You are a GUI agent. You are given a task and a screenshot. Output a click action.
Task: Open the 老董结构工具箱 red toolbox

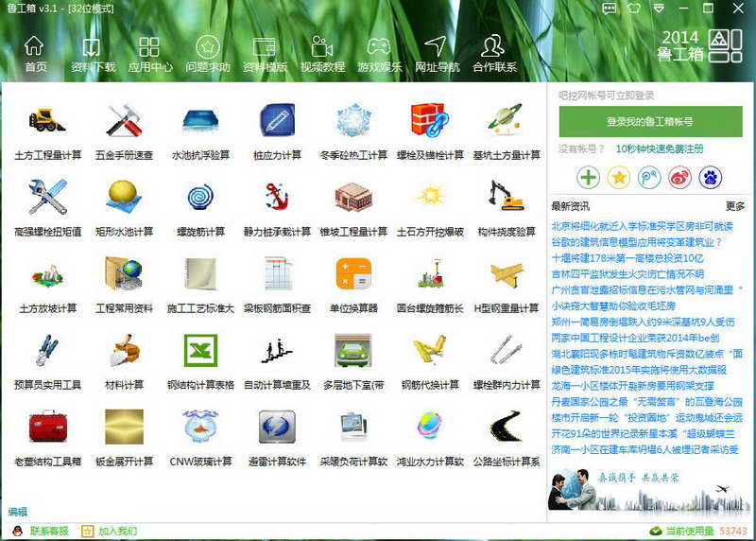[x=47, y=427]
